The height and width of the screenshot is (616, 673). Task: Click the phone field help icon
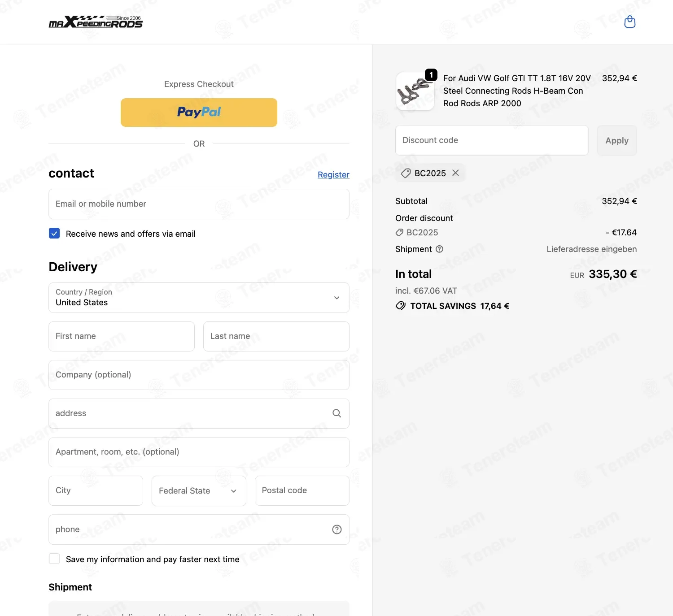click(x=337, y=529)
